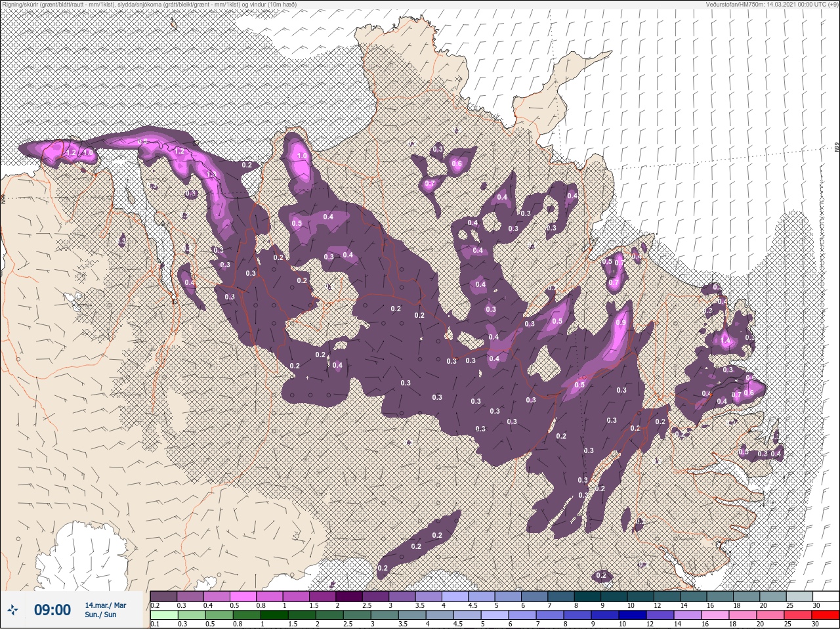Click the 0.9 precipitation value on the map
840x629 pixels.
(621, 323)
